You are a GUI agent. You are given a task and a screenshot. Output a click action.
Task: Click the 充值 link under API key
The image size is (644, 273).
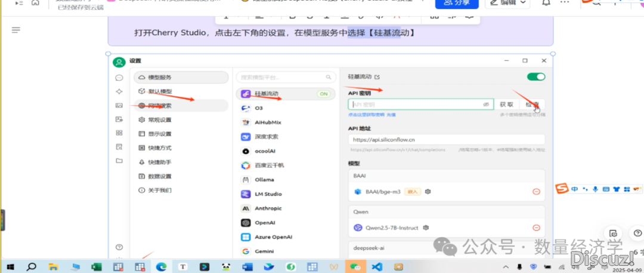(x=391, y=115)
